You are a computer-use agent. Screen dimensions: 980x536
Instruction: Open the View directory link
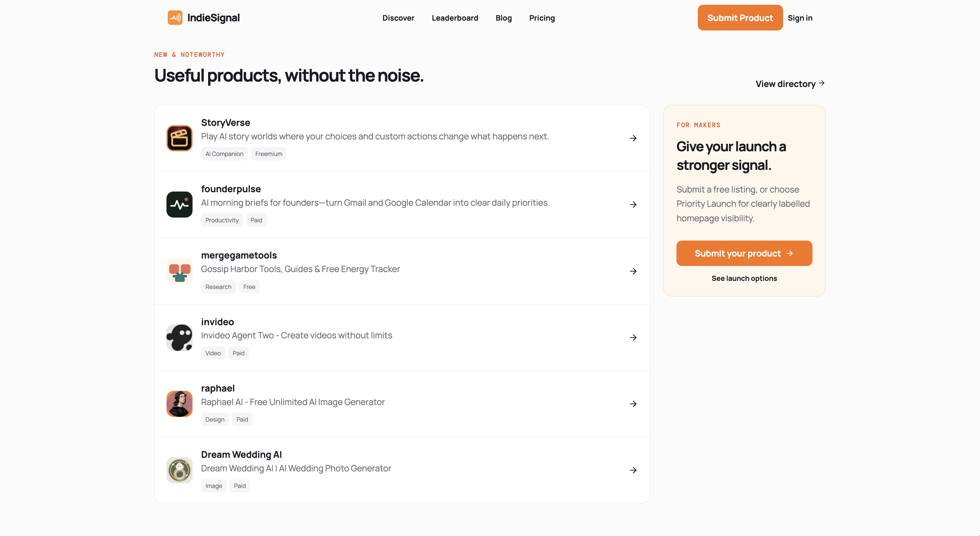[790, 84]
